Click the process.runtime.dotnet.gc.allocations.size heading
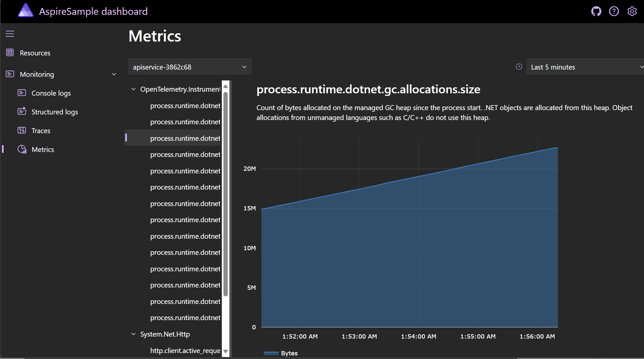 [368, 89]
